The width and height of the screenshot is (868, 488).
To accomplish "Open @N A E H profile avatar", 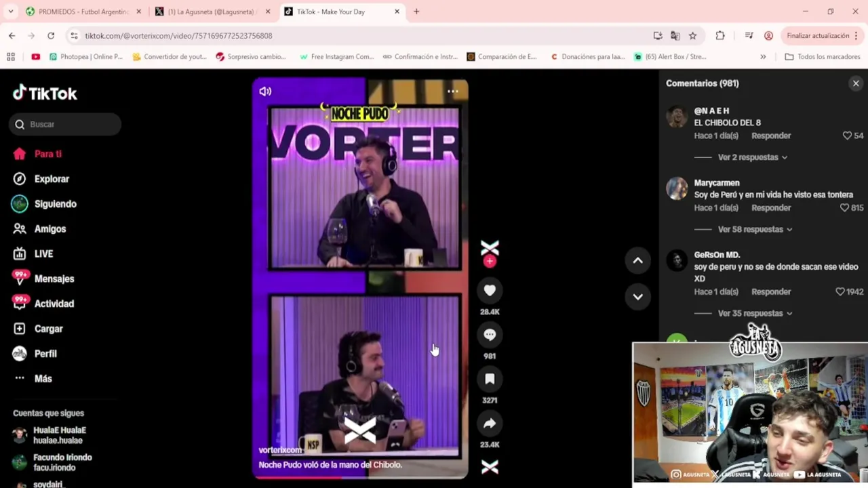I will click(x=677, y=117).
